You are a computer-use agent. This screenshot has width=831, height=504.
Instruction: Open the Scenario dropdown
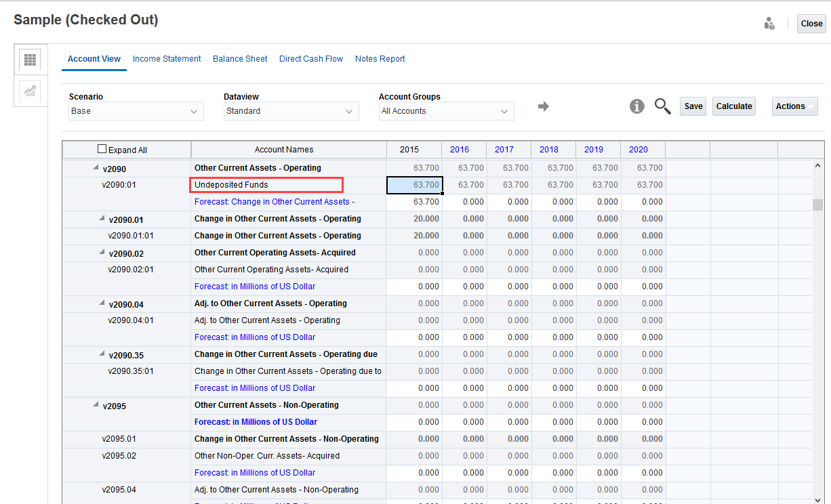click(x=136, y=111)
